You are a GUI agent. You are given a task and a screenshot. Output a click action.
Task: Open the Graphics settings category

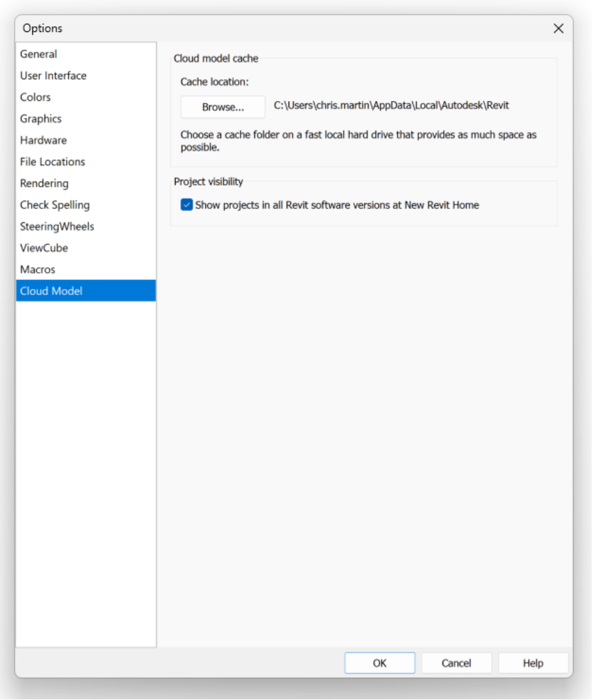(86, 119)
